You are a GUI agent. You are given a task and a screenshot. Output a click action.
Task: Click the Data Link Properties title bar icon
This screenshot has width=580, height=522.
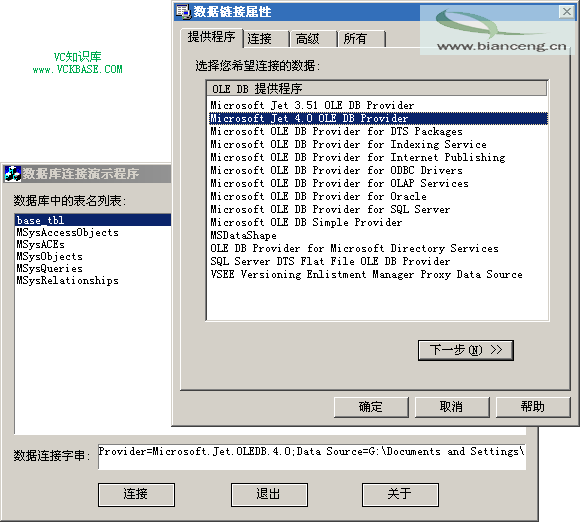tap(183, 11)
